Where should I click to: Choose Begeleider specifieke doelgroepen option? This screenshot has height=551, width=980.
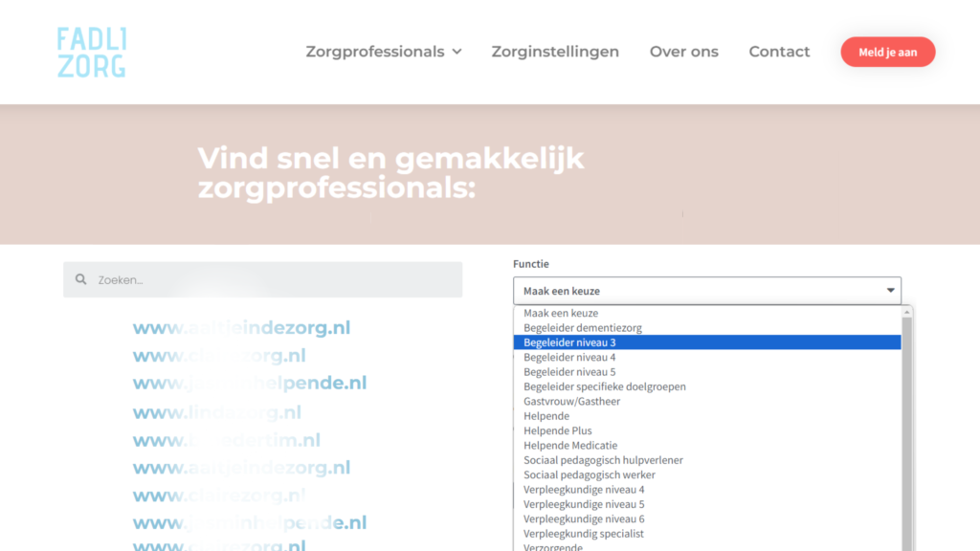[x=604, y=386]
